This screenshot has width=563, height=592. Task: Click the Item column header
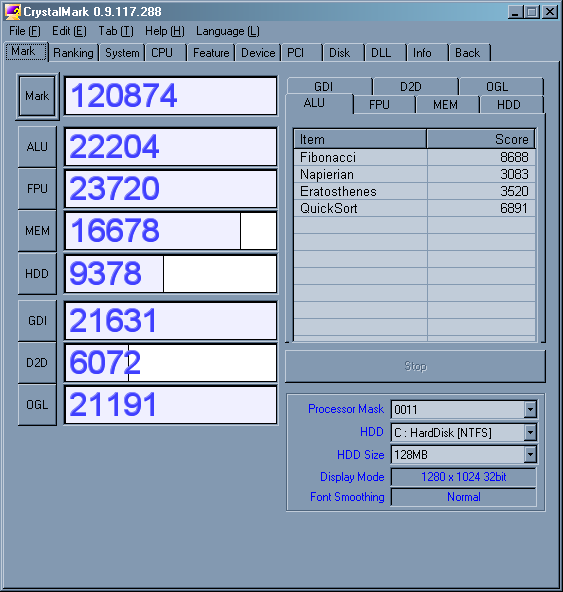360,139
